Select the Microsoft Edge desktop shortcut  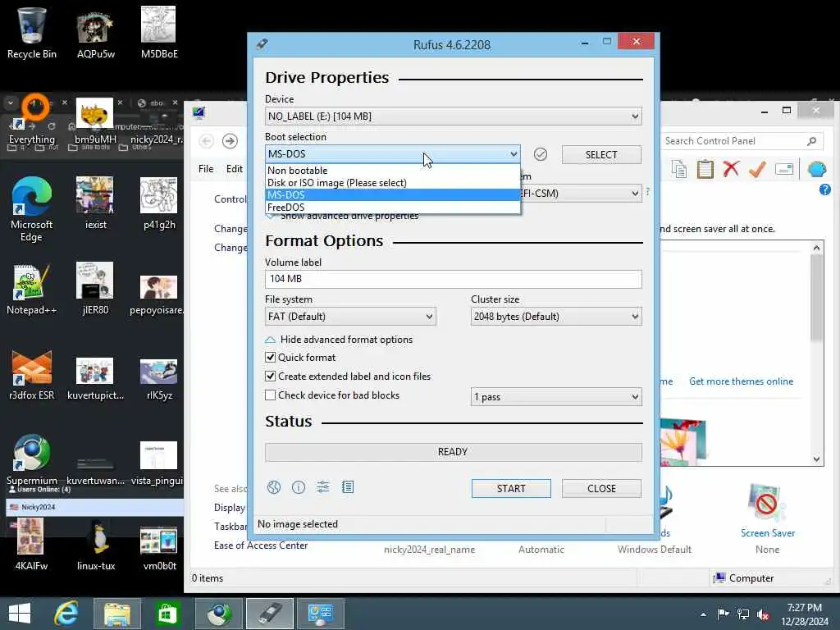point(32,210)
